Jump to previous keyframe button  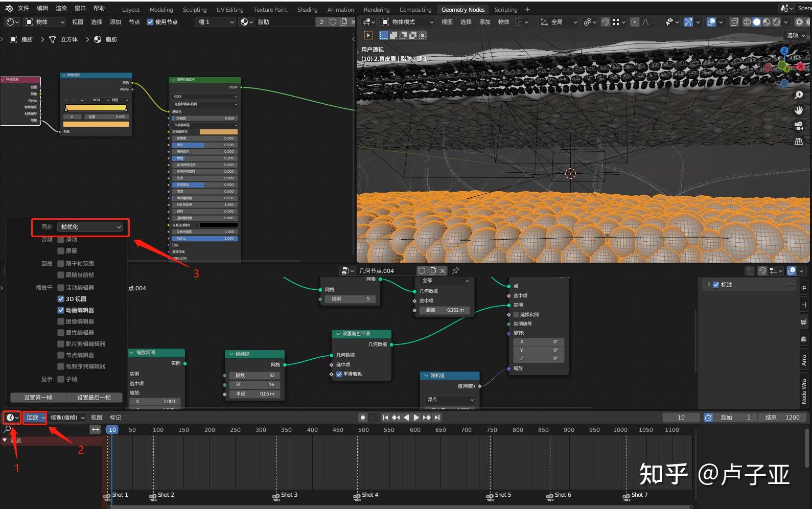tap(396, 418)
